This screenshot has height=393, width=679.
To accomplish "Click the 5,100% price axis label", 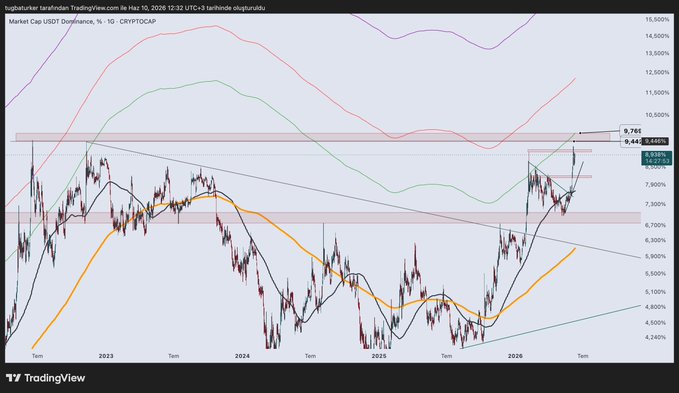I will point(656,292).
